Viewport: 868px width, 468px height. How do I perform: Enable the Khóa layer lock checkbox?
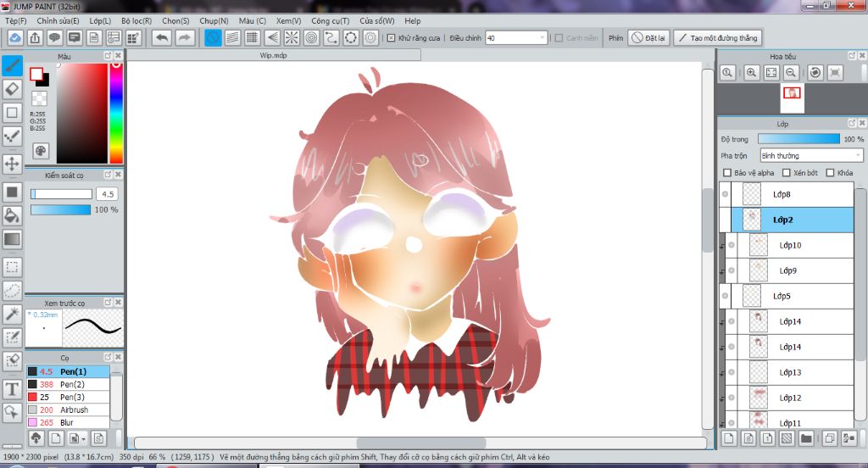[830, 173]
